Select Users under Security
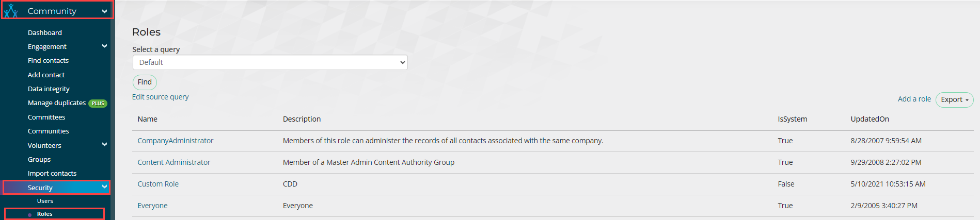 point(45,201)
